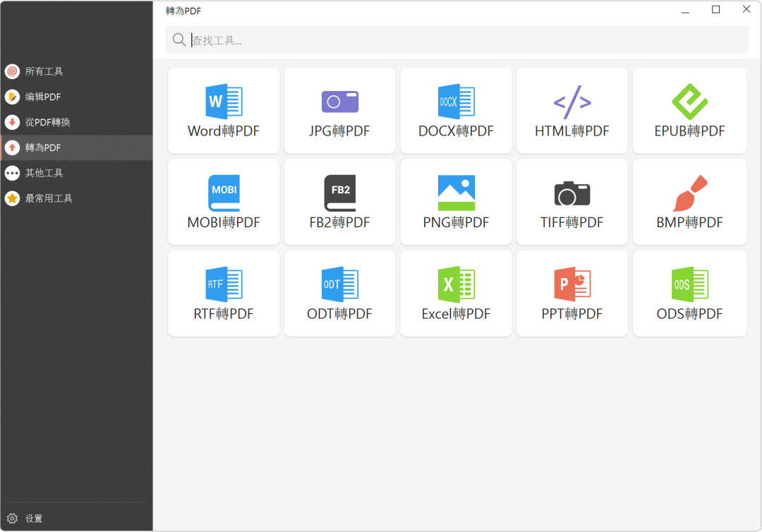Open the Excel轉PDF spreadsheet icon
Image resolution: width=762 pixels, height=532 pixels.
pos(456,284)
